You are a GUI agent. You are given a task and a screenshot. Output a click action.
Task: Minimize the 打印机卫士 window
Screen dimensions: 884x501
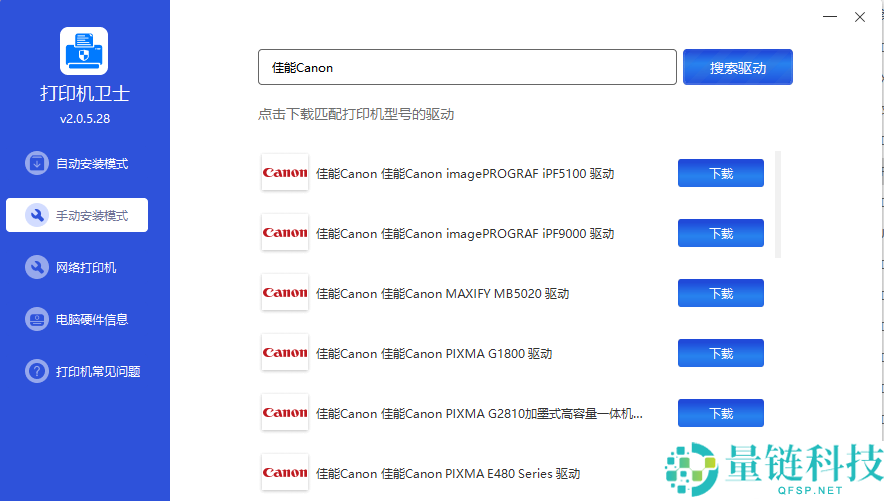click(830, 17)
